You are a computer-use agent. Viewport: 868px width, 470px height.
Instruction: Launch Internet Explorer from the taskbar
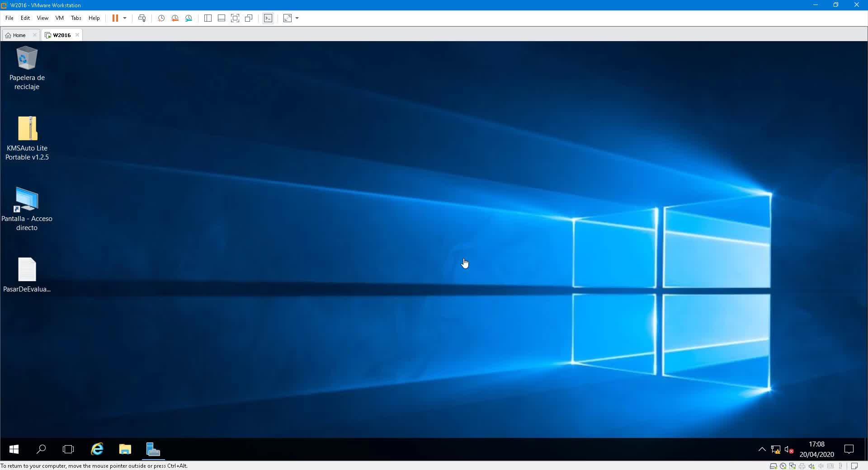[97, 449]
